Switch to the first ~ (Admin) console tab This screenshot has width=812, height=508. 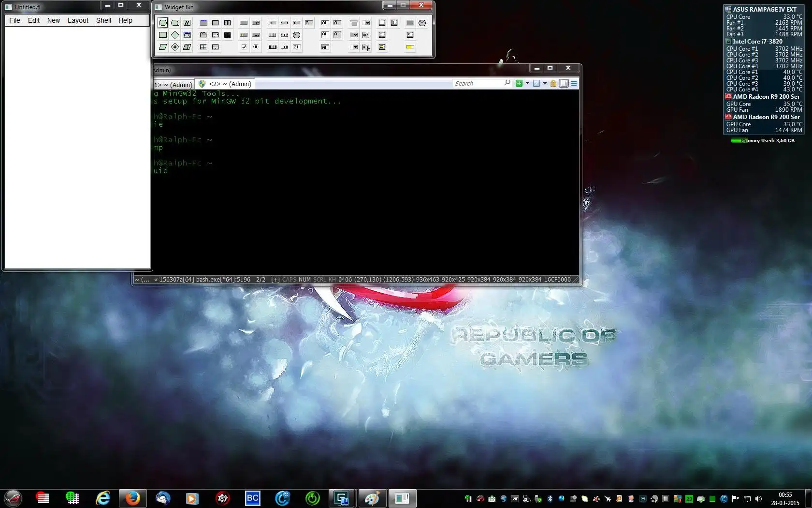[174, 85]
